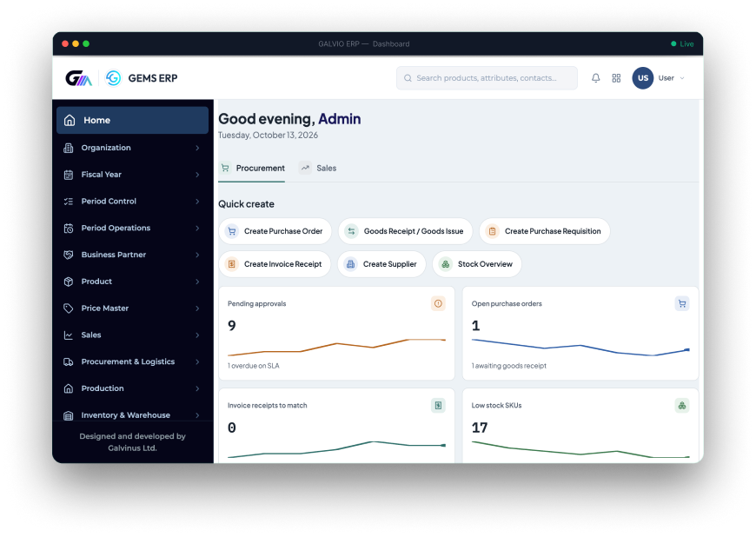Open the notifications bell

[x=596, y=78]
